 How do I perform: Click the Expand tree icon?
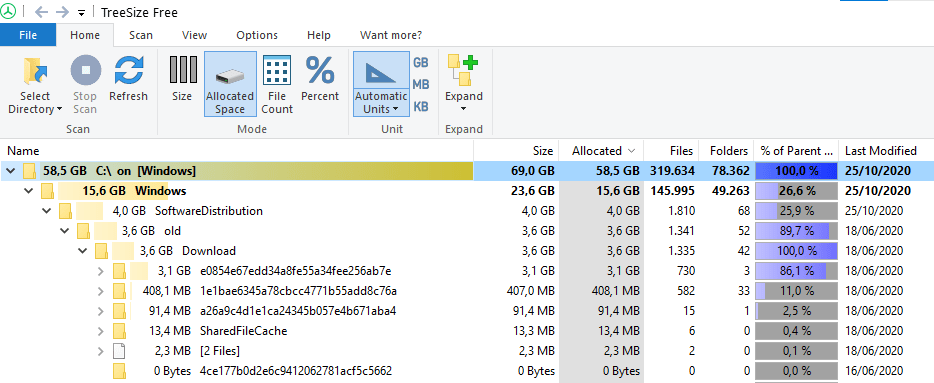(463, 70)
